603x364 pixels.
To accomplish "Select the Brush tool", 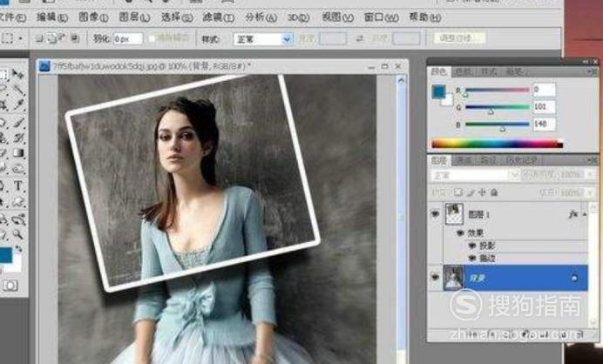I will tap(18, 123).
